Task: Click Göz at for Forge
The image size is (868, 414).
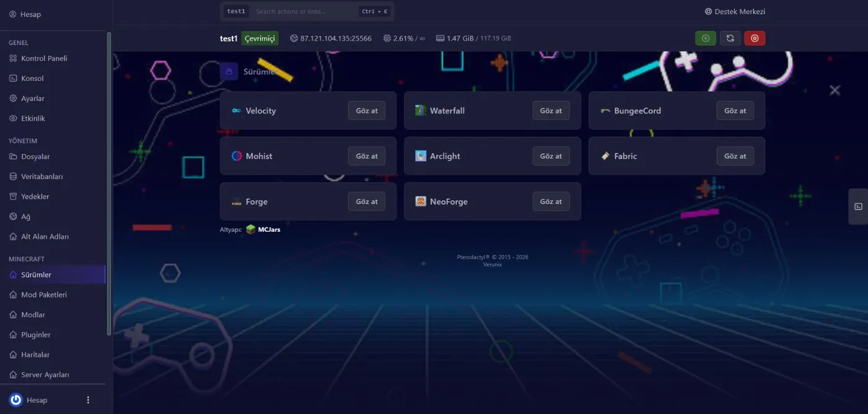Action: [x=366, y=201]
